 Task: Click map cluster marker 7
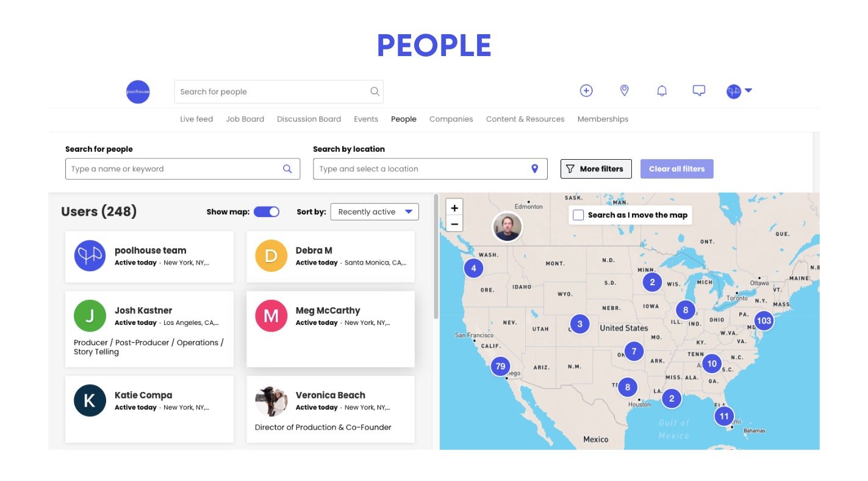coord(634,351)
